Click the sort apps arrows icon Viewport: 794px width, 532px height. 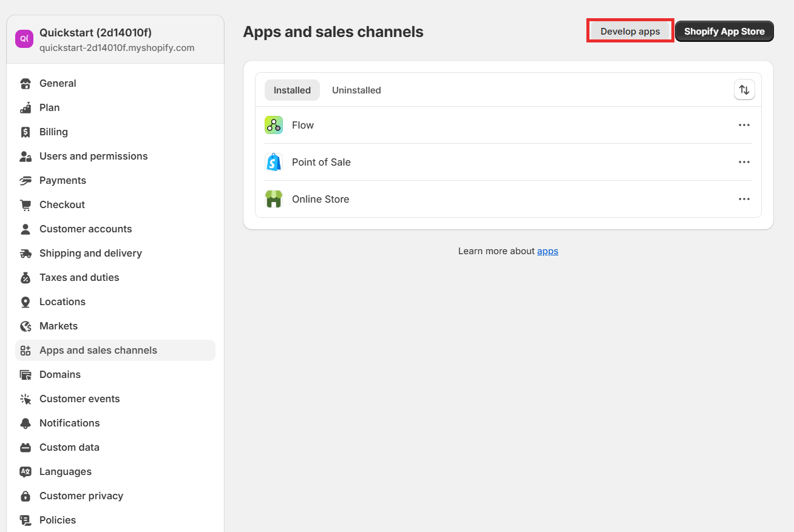744,90
